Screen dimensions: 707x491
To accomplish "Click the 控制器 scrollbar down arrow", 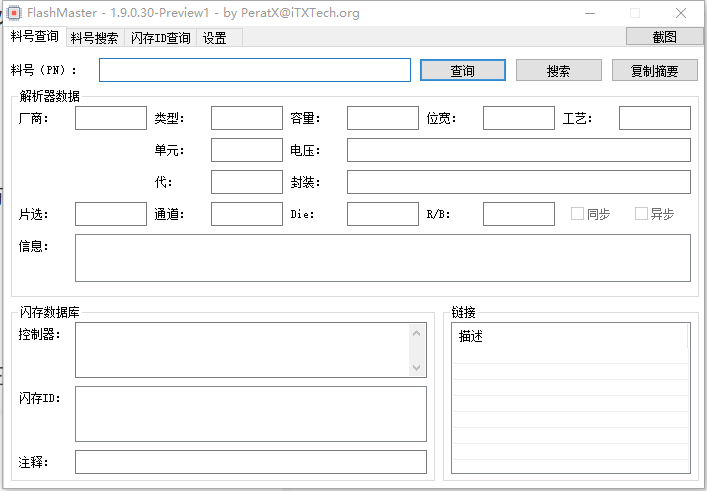I will click(417, 367).
